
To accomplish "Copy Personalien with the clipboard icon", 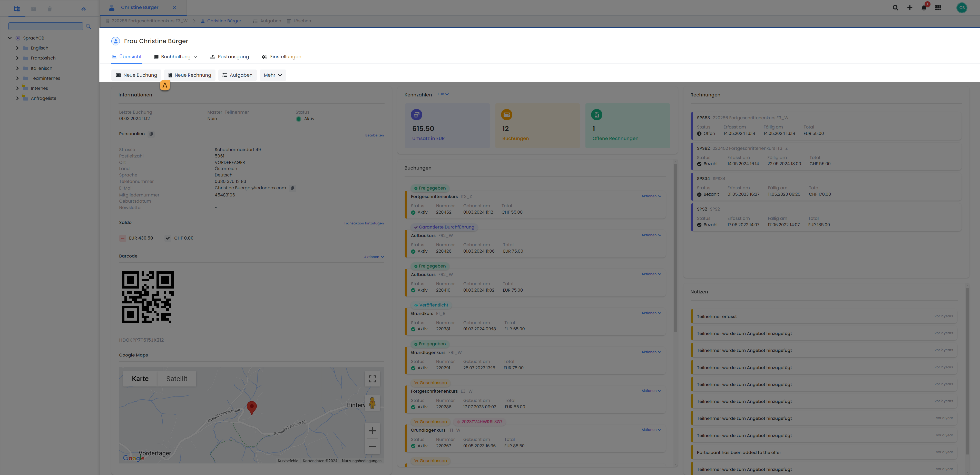I will point(151,134).
